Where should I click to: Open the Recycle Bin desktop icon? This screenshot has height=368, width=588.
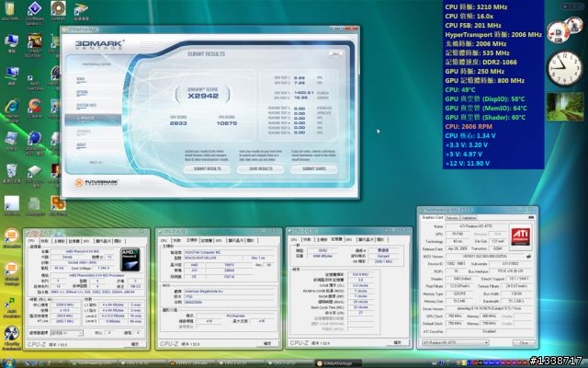11,174
